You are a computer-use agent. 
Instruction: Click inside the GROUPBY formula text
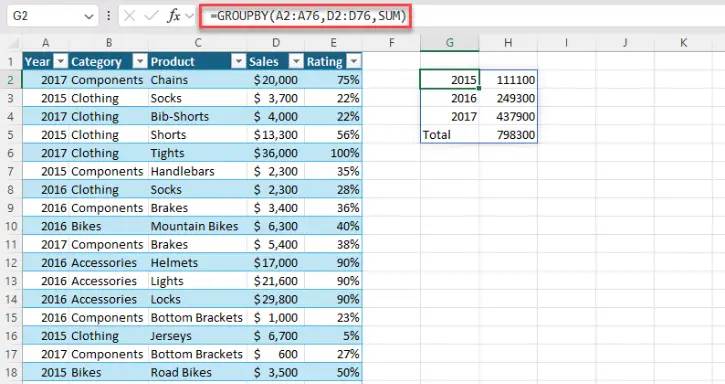[307, 16]
